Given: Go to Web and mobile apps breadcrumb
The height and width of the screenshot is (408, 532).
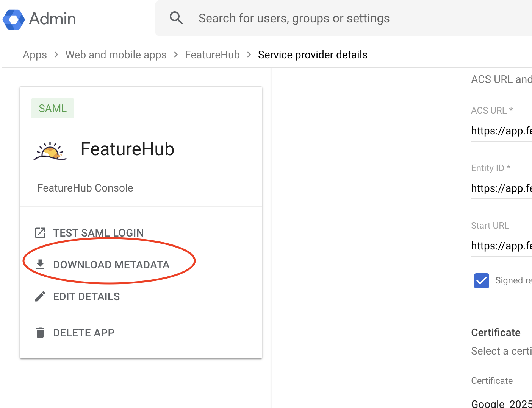Looking at the screenshot, I should pos(116,55).
